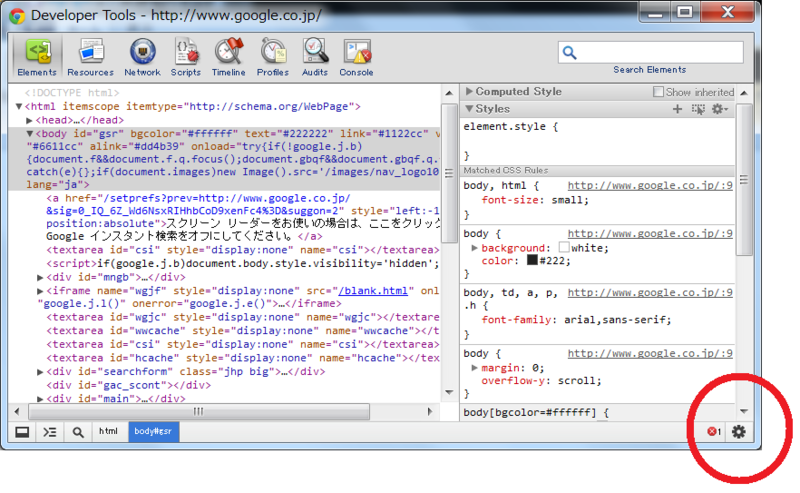Open the Elements panel
The height and width of the screenshot is (493, 800).
click(37, 58)
